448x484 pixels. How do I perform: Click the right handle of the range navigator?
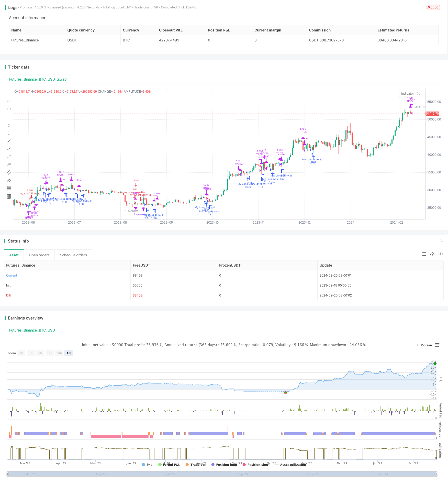point(437,474)
